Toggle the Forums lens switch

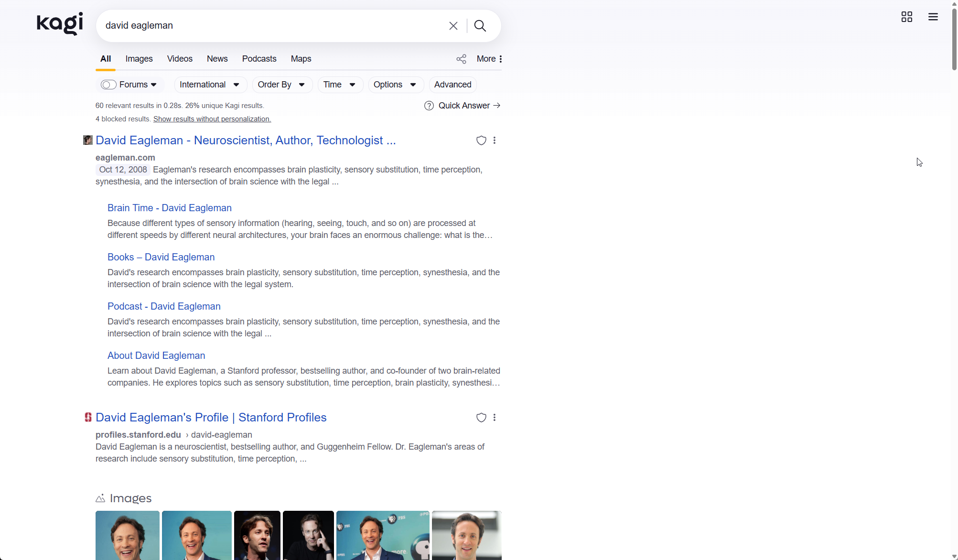[108, 85]
